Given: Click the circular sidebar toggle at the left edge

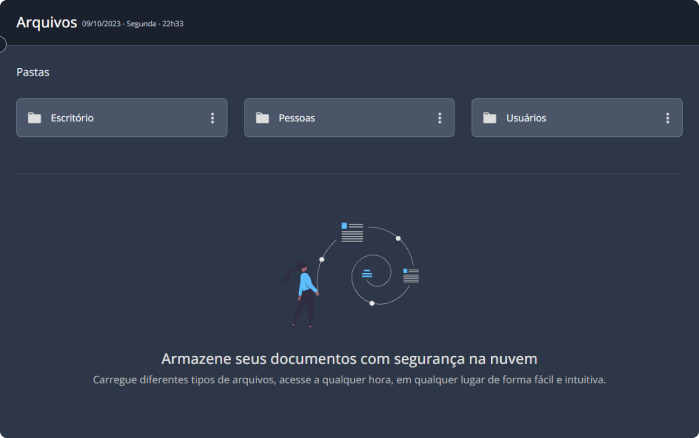Looking at the screenshot, I should click(x=2, y=45).
